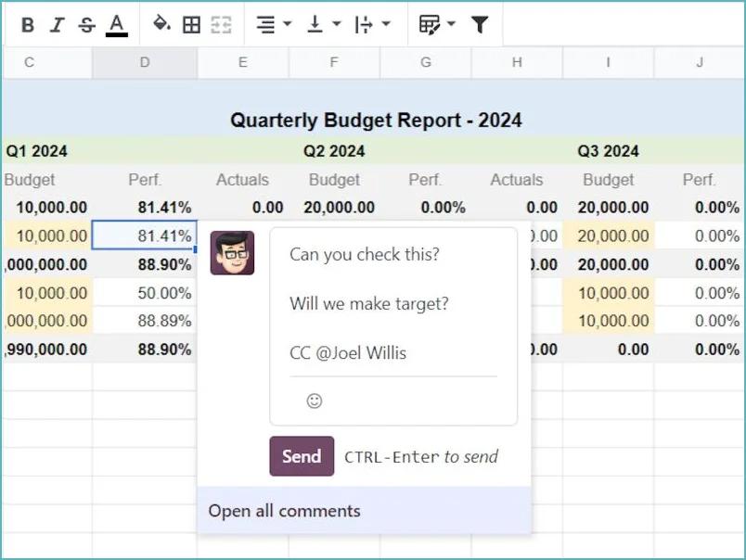The height and width of the screenshot is (560, 746).
Task: Apply italic formatting
Action: pyautogui.click(x=57, y=24)
